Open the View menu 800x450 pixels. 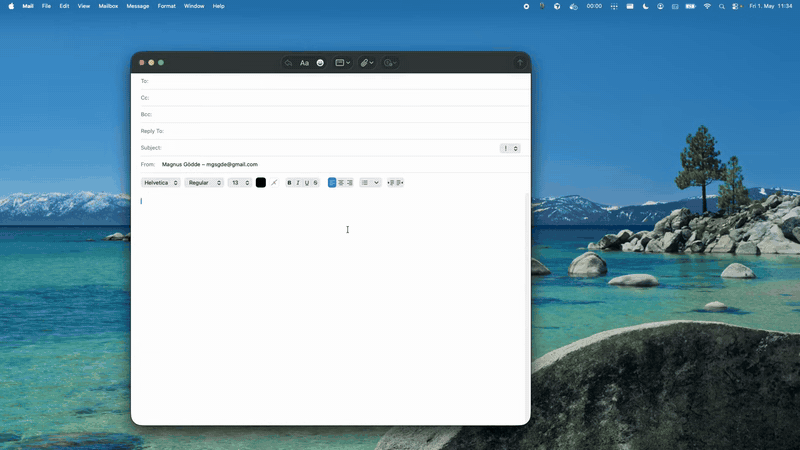pos(84,6)
